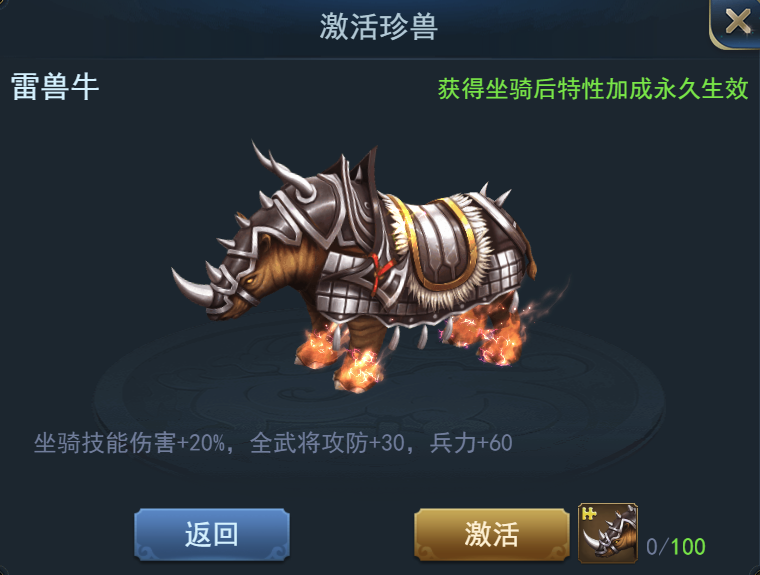The image size is (760, 575).
Task: Open the rhino fragment item icon
Action: [608, 533]
